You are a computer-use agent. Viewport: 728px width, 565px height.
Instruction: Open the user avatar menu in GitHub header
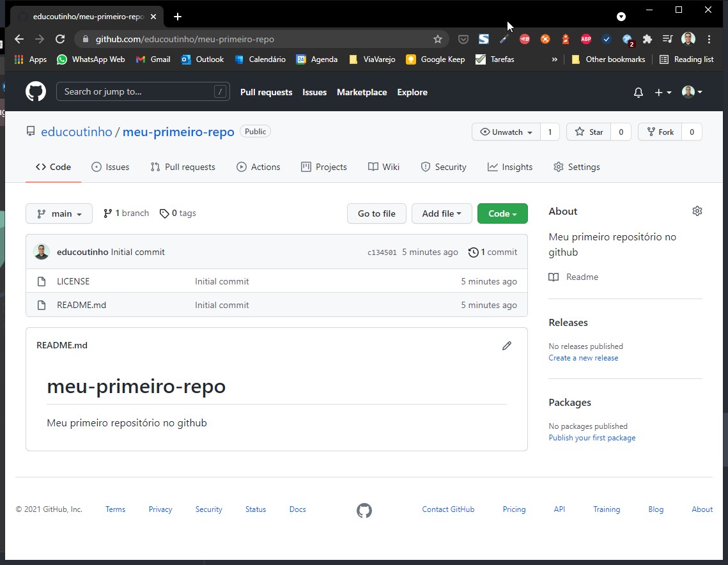click(692, 92)
